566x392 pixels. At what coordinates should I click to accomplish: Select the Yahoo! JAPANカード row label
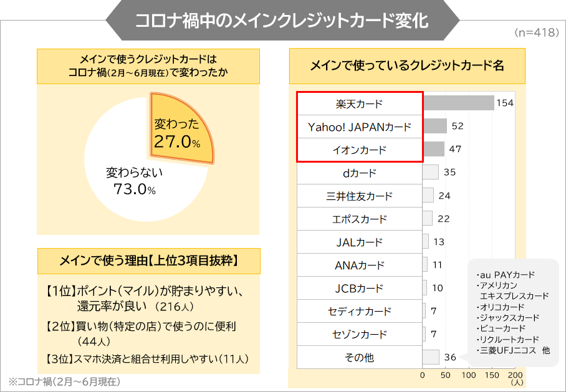pos(360,127)
